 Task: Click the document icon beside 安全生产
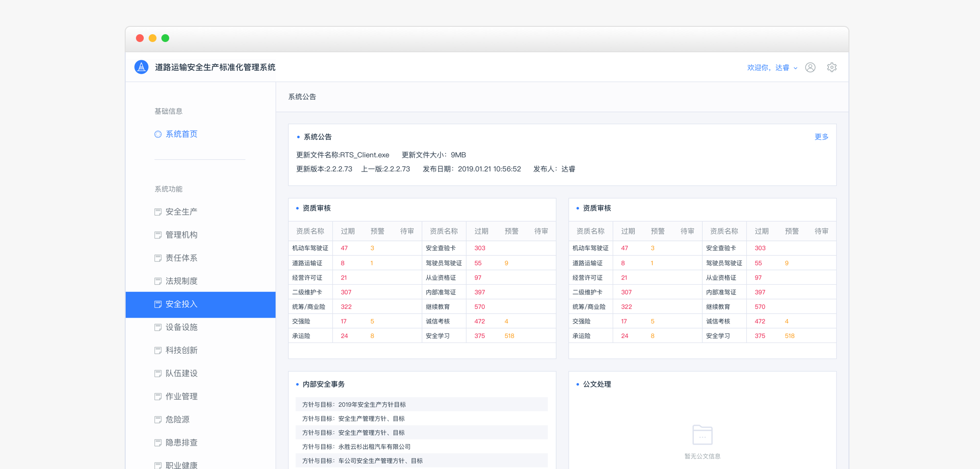point(157,211)
